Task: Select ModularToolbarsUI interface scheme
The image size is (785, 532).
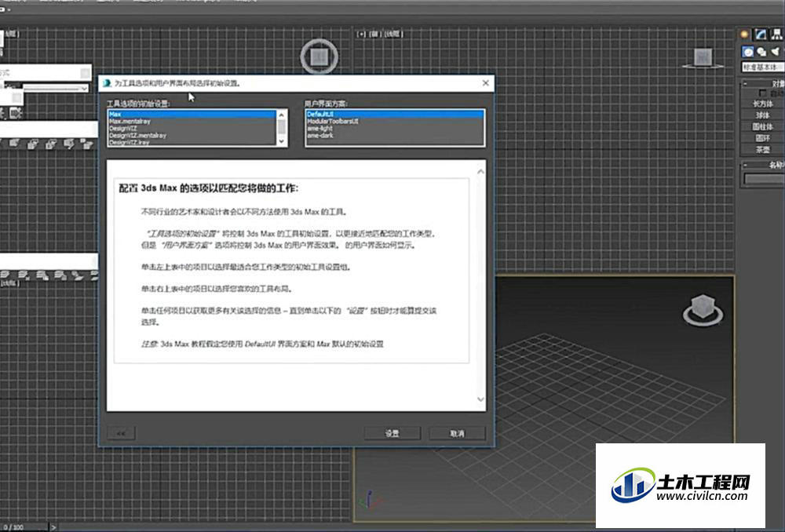Action: pos(395,121)
